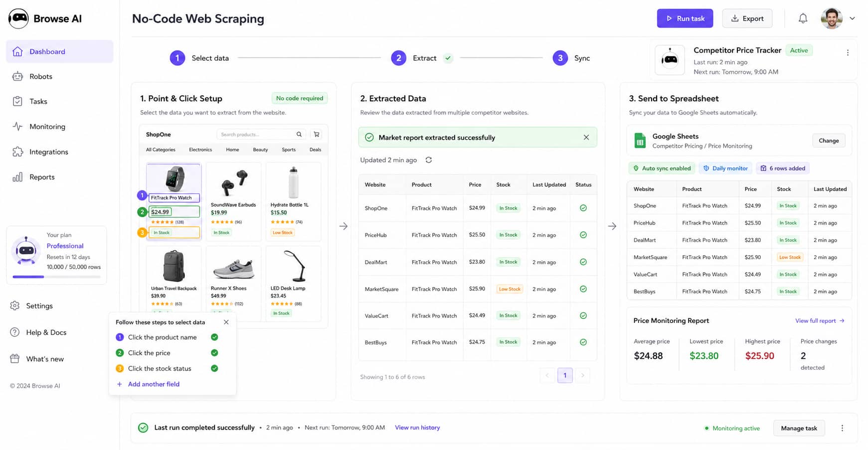Click the SoundWave Earbuds product thumbnail
The height and width of the screenshot is (450, 868).
[234, 182]
